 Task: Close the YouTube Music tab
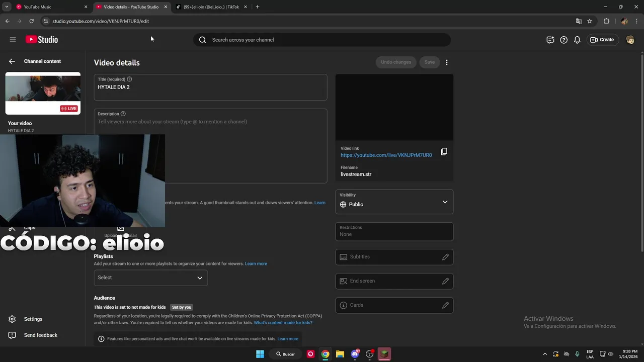pos(86,7)
